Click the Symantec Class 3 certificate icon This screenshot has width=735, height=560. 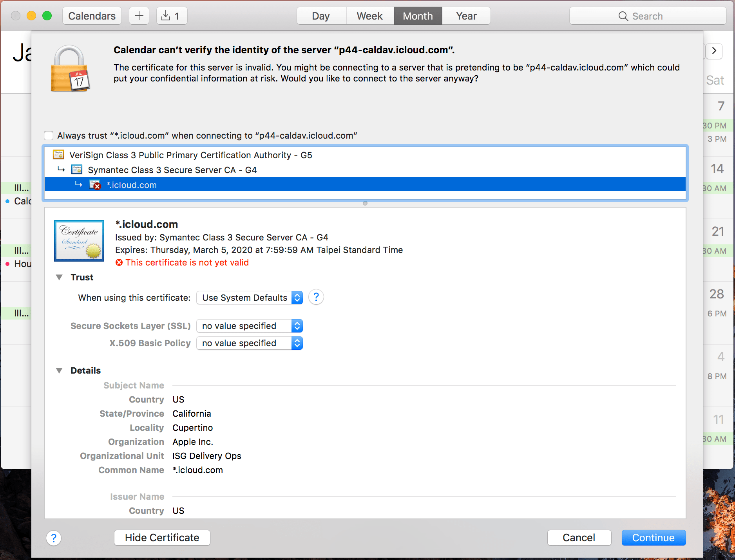point(77,170)
